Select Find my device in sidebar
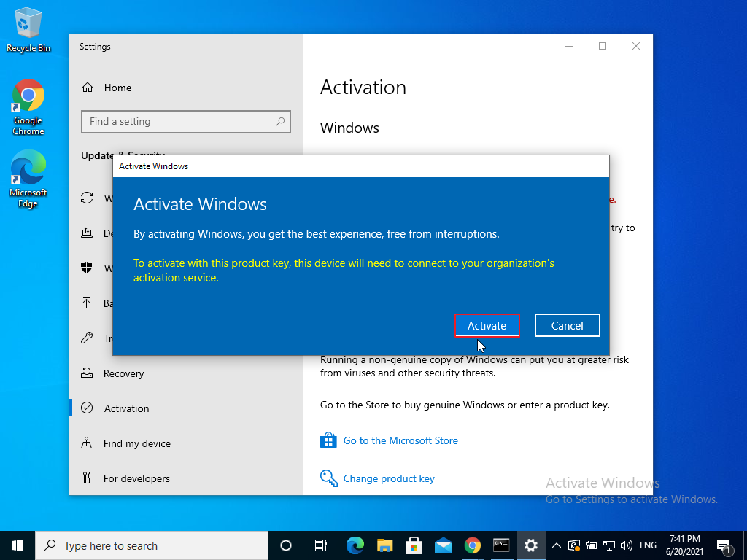This screenshot has width=747, height=560. [x=136, y=443]
